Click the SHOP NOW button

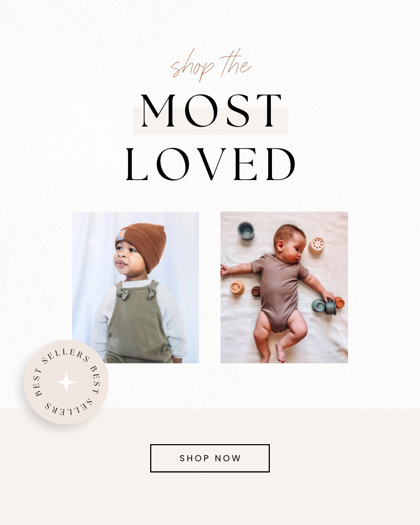(210, 458)
